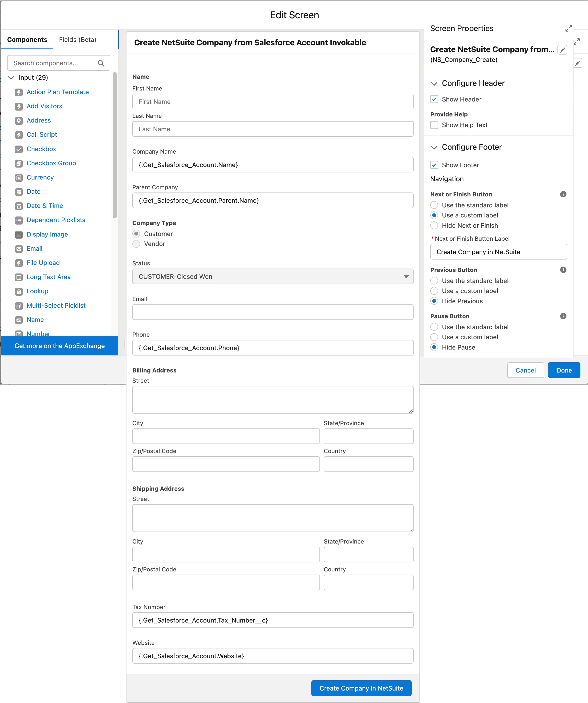Click the Last Name input field
Viewport: 588px width, 703px height.
(273, 129)
